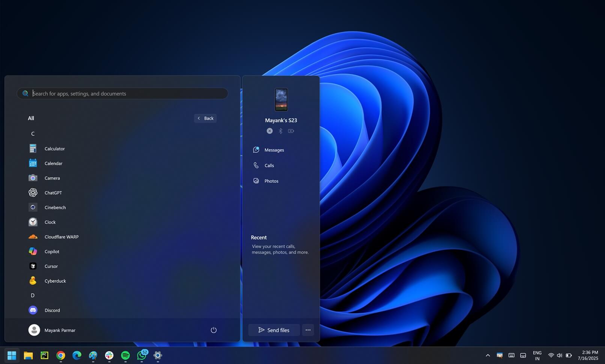Open Photos from Mayank's S23 panel
605x364 pixels.
point(271,180)
